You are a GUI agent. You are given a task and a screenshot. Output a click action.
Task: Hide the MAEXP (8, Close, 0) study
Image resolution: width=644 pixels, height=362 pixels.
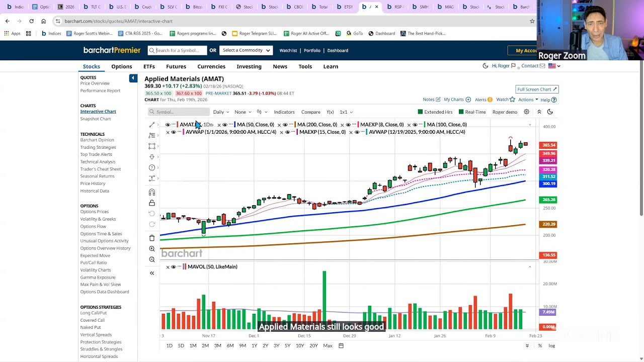(348, 125)
